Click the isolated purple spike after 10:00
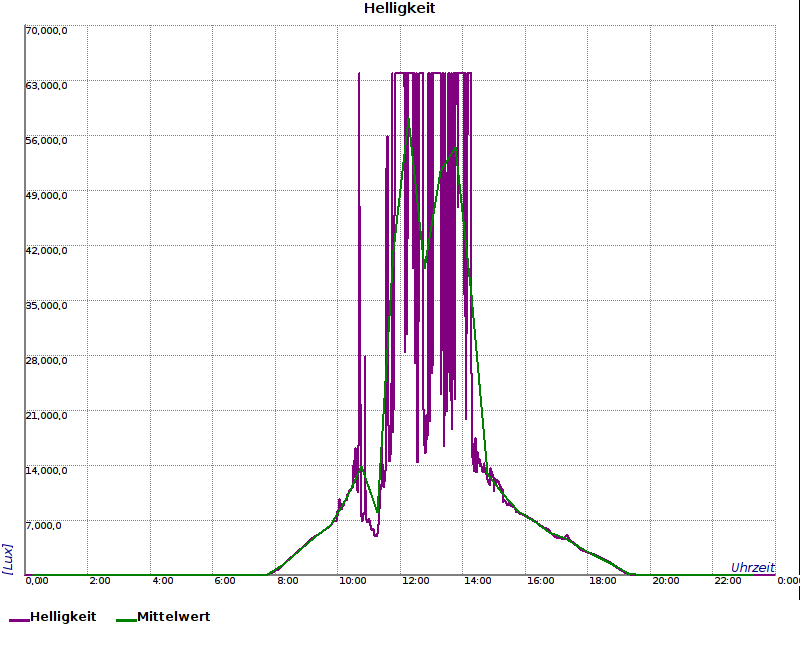 (x=359, y=255)
